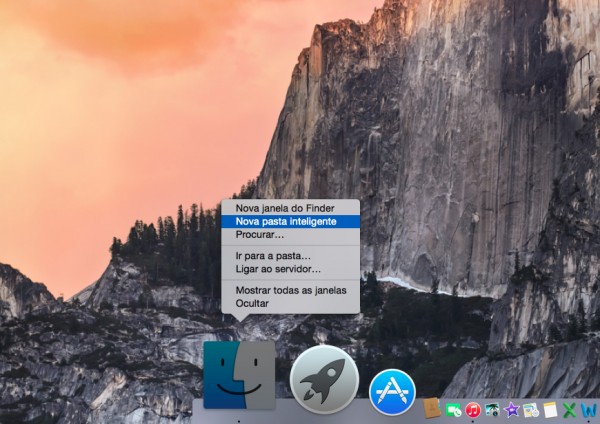The height and width of the screenshot is (424, 600).
Task: Launch FaceTime from the Dock
Action: tap(453, 411)
